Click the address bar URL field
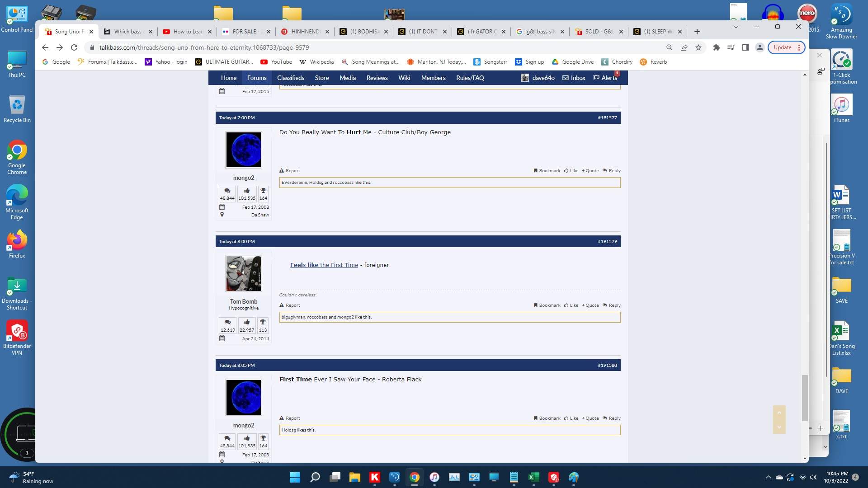The width and height of the screenshot is (868, 488). point(375,47)
